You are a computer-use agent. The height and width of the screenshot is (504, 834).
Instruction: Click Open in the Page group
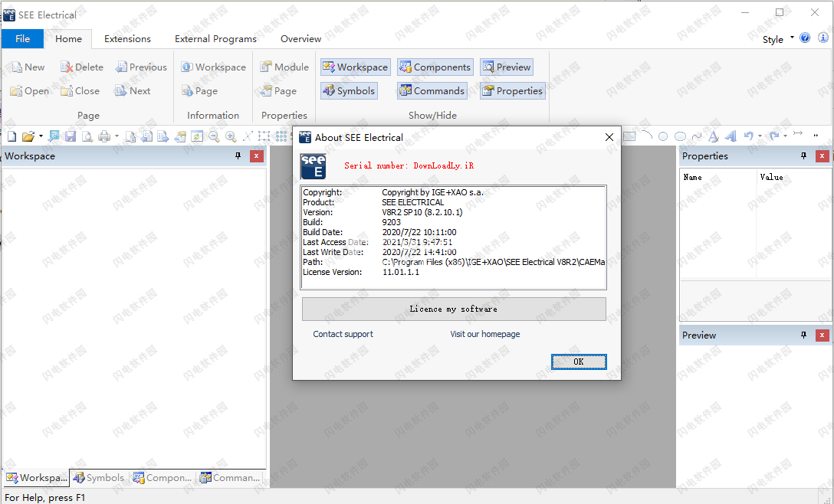pos(29,91)
